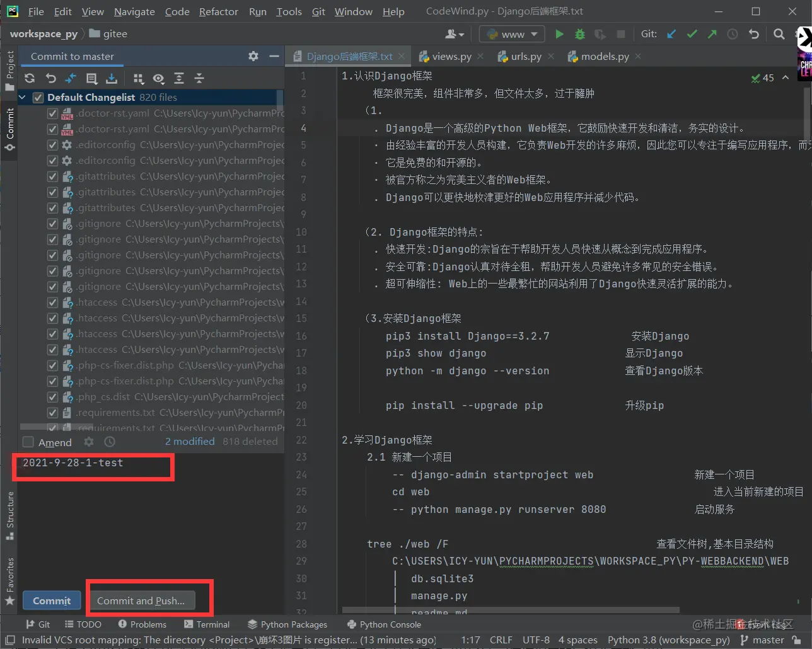
Task: Open the Terminal tool window
Action: tap(207, 624)
